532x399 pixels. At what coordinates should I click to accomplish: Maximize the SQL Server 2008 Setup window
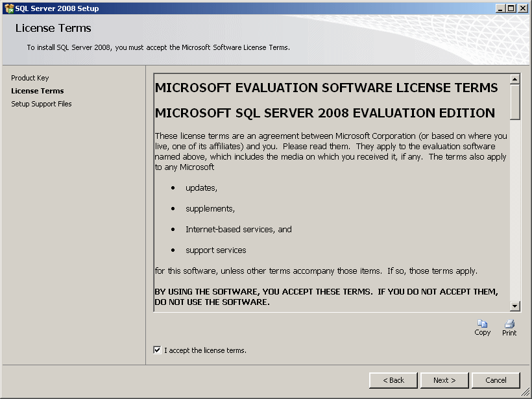point(511,8)
